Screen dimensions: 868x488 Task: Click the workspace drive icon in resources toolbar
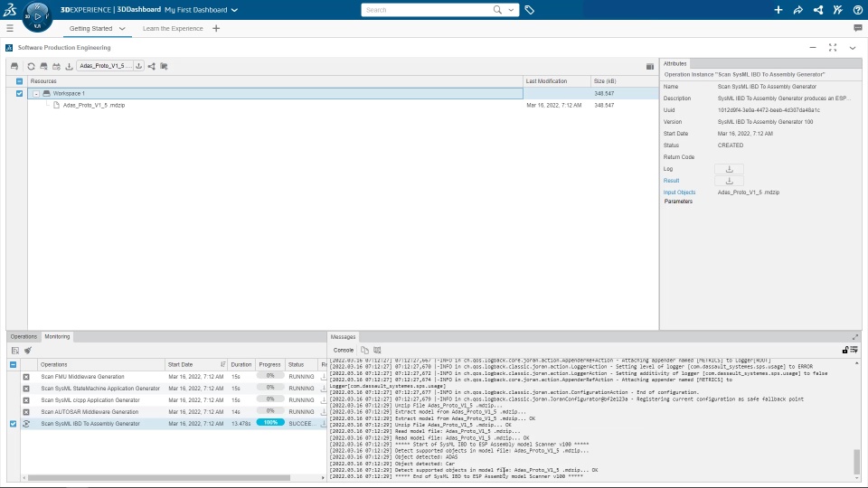[14, 66]
